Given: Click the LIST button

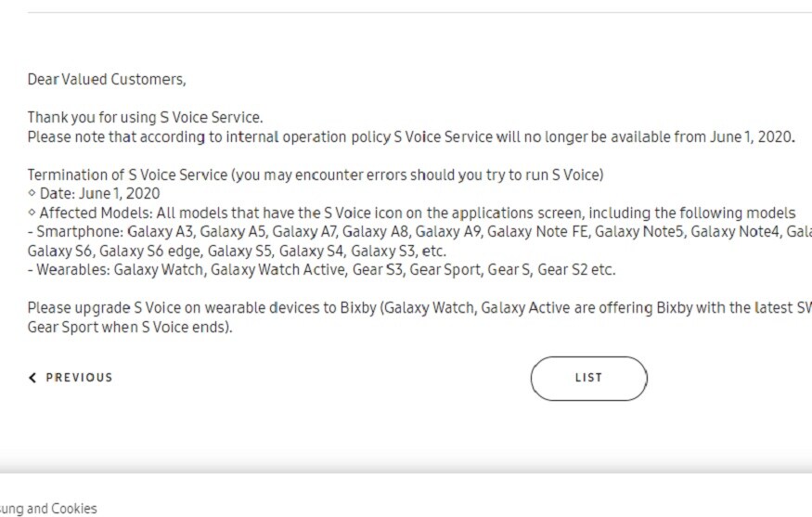Looking at the screenshot, I should [588, 378].
